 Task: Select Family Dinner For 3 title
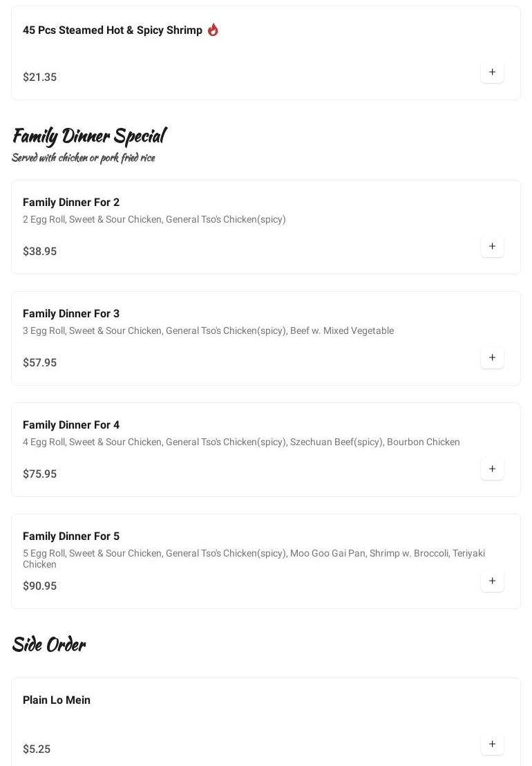[71, 314]
